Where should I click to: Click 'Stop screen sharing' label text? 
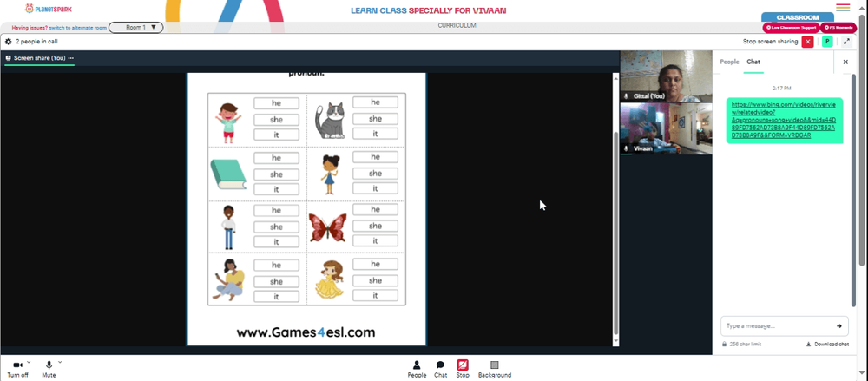tap(770, 42)
